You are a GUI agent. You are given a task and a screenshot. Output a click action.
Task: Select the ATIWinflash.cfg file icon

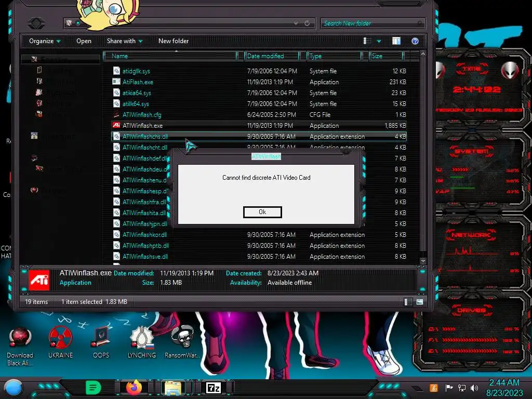click(x=116, y=114)
